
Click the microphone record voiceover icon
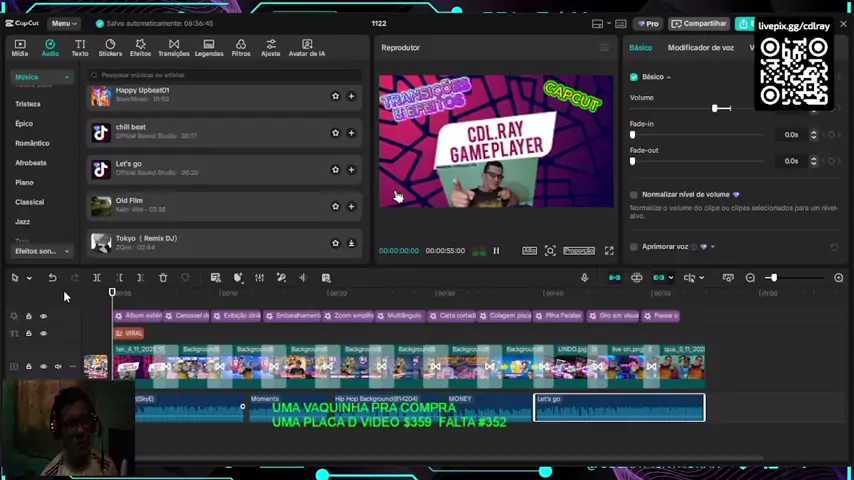pos(584,278)
